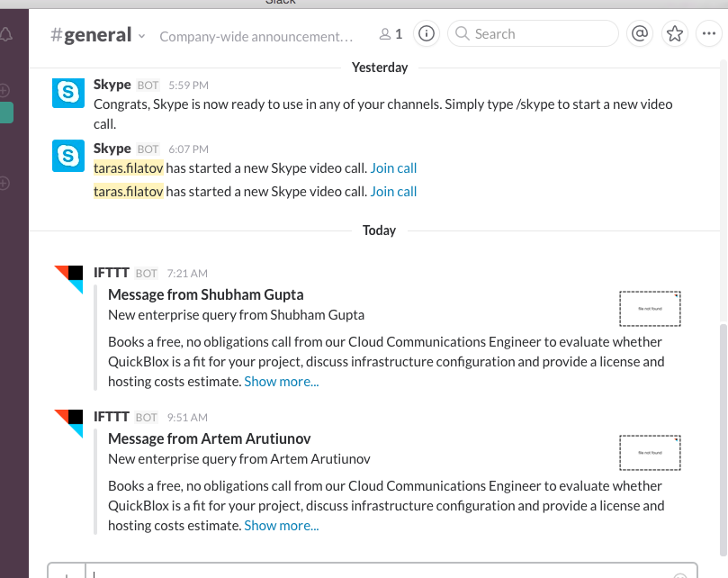Join the lower Skype video call link
The width and height of the screenshot is (728, 578).
click(393, 192)
